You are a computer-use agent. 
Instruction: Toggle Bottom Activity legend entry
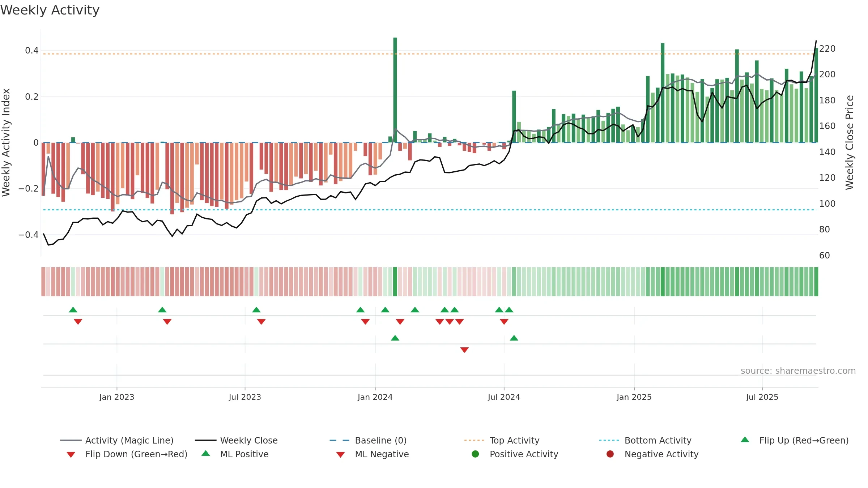pos(645,440)
